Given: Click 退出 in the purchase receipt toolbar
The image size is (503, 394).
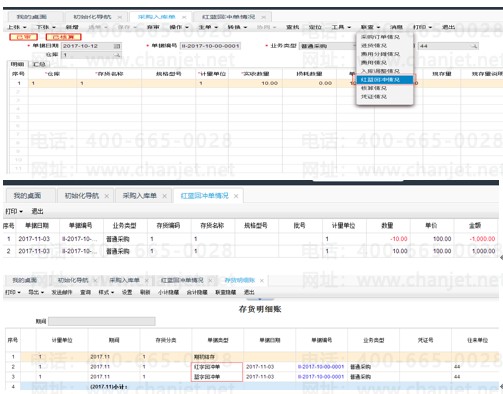Looking at the screenshot, I should pyautogui.click(x=448, y=27).
